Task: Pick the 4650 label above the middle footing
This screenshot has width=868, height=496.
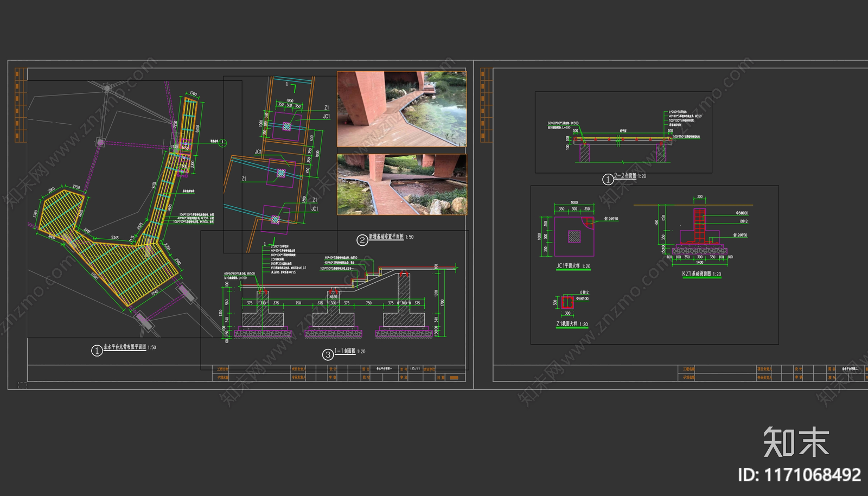Action: (333, 297)
